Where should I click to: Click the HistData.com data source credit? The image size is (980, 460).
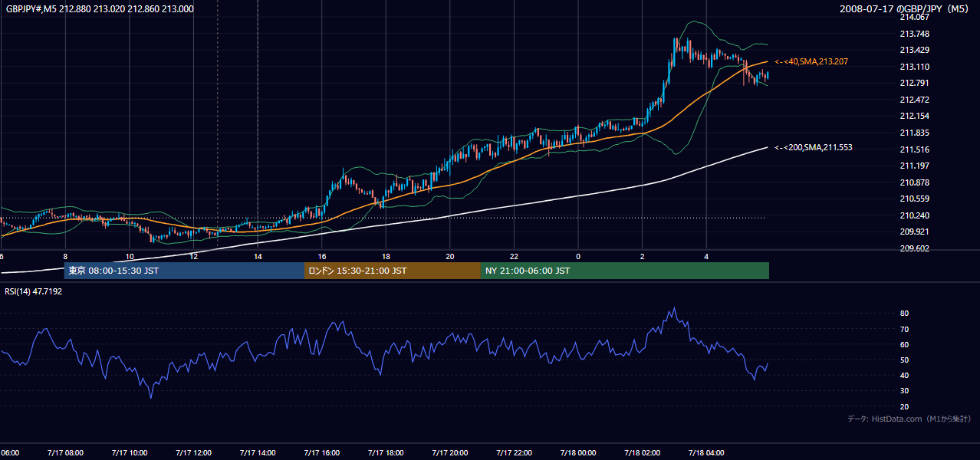click(909, 419)
